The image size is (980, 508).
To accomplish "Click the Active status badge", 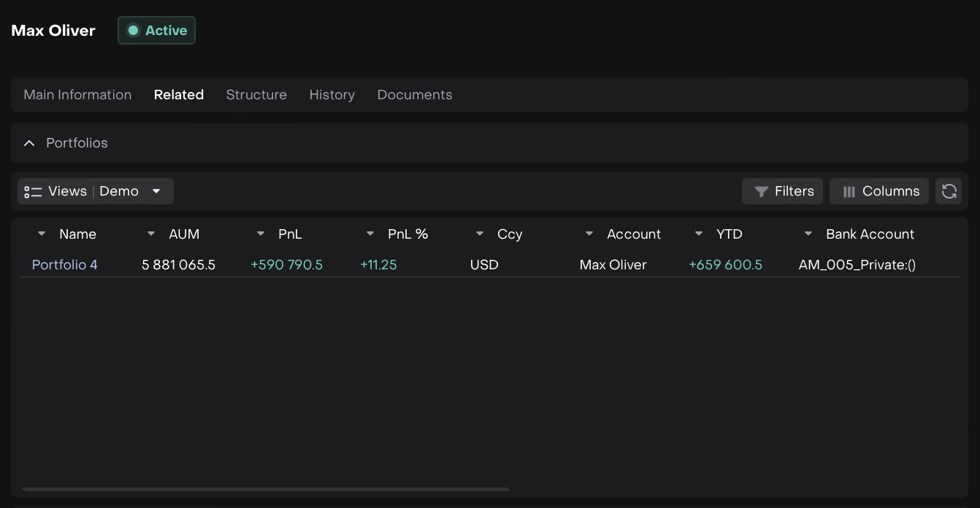I will pyautogui.click(x=156, y=31).
